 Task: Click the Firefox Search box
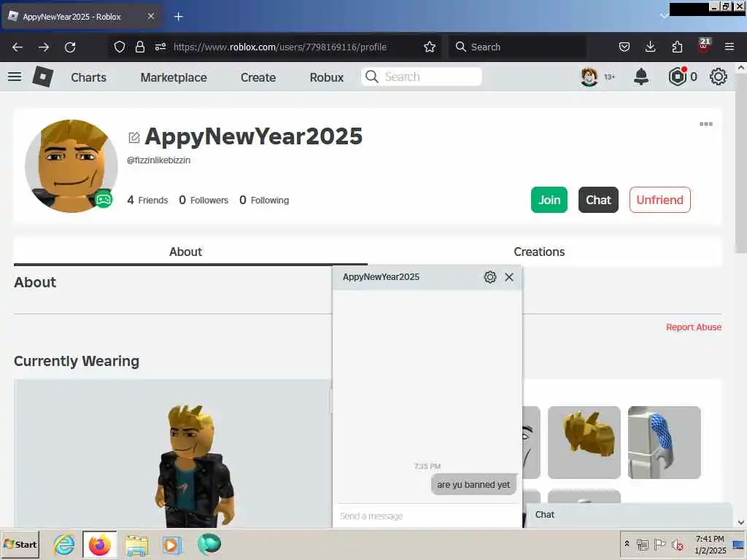(x=517, y=47)
